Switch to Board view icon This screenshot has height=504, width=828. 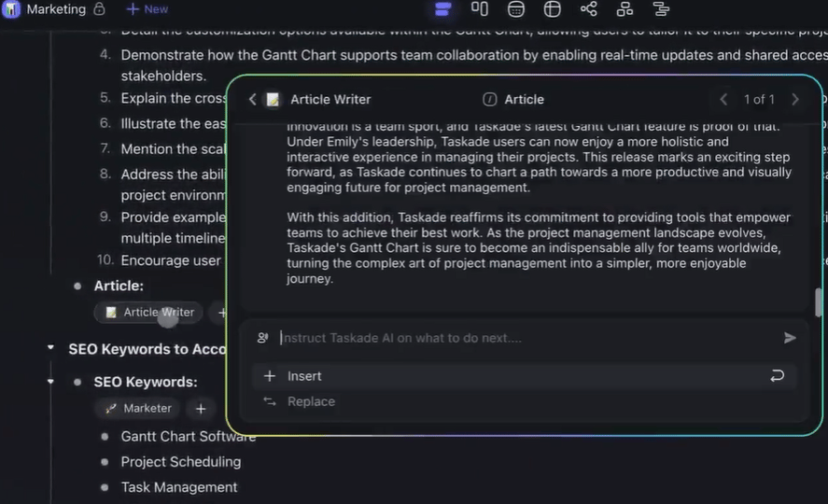tap(480, 9)
